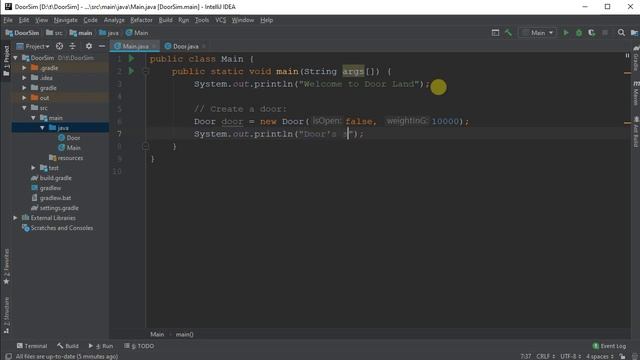Open the Structure side tool window
This screenshot has height=360, width=640.
tap(6, 315)
